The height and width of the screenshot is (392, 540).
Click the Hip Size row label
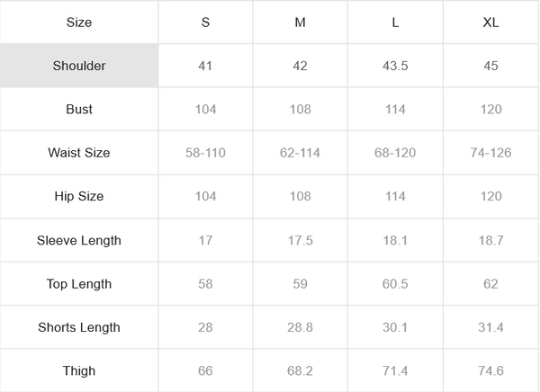pyautogui.click(x=79, y=196)
